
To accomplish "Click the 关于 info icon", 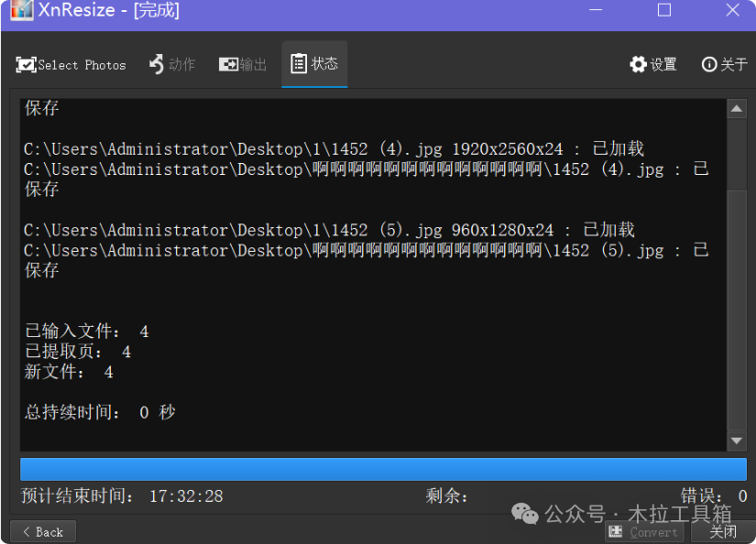I will [x=708, y=64].
